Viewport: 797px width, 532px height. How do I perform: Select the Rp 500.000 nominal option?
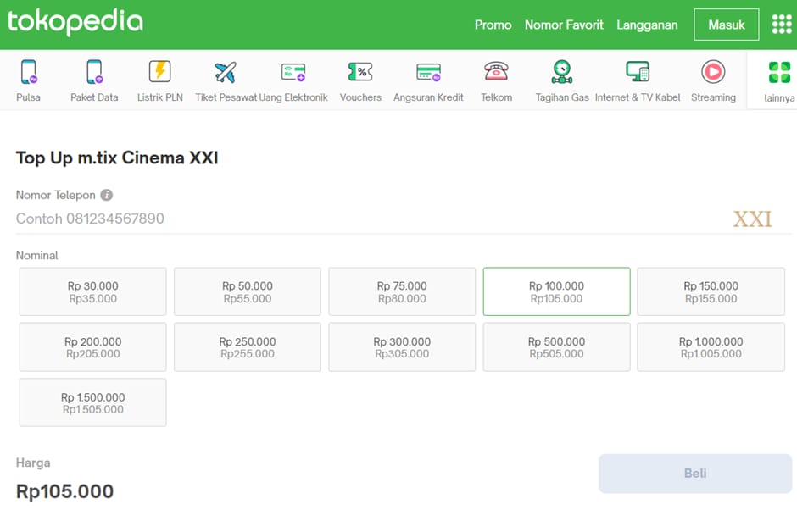coord(556,347)
